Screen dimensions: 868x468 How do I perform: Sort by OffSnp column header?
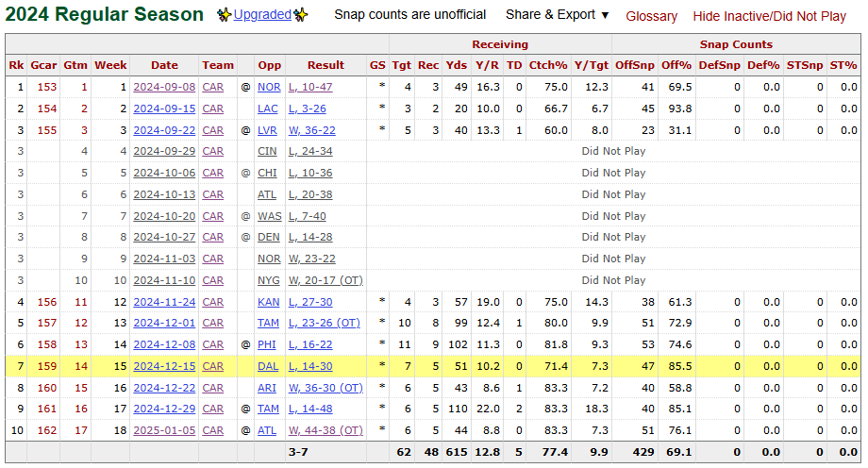pyautogui.click(x=634, y=65)
